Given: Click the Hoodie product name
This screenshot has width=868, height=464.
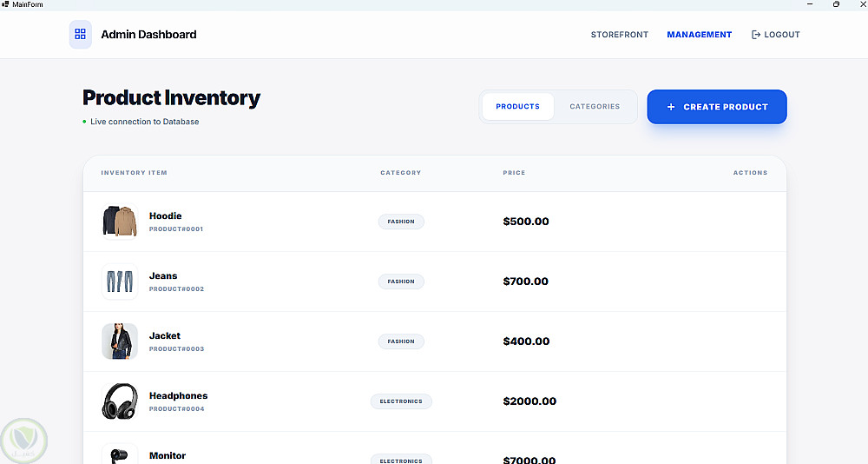Looking at the screenshot, I should pos(165,215).
